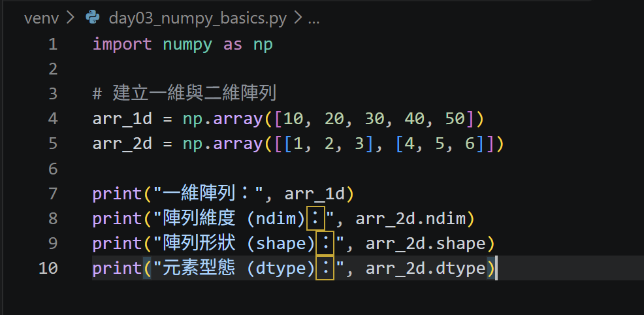This screenshot has height=315, width=644.
Task: Click the 'np' alias on line 1
Action: tap(263, 46)
